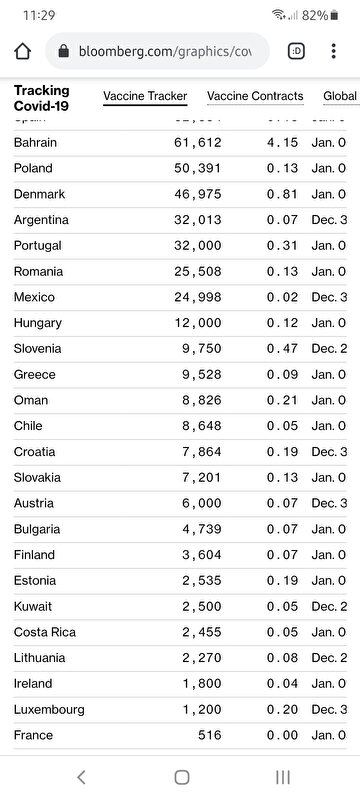Image resolution: width=360 pixels, height=800 pixels.
Task: Tap the padlock site security icon
Action: (x=64, y=51)
